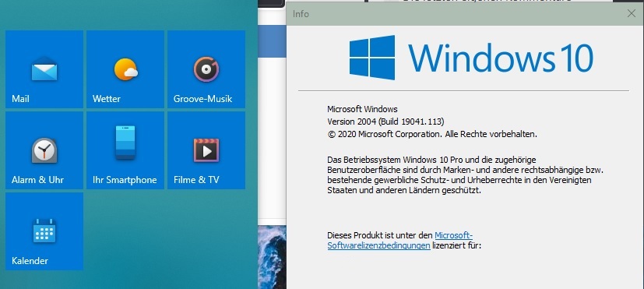Launch the Filme & TV tile
The height and width of the screenshot is (289, 644).
click(206, 150)
